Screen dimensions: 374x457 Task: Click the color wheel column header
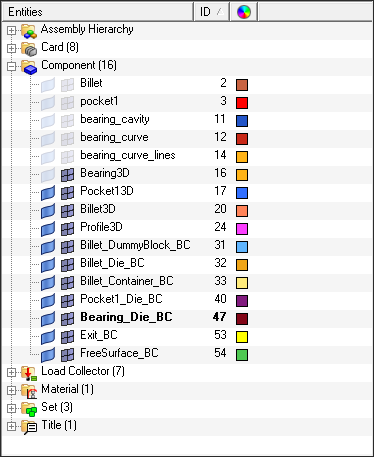(x=244, y=12)
